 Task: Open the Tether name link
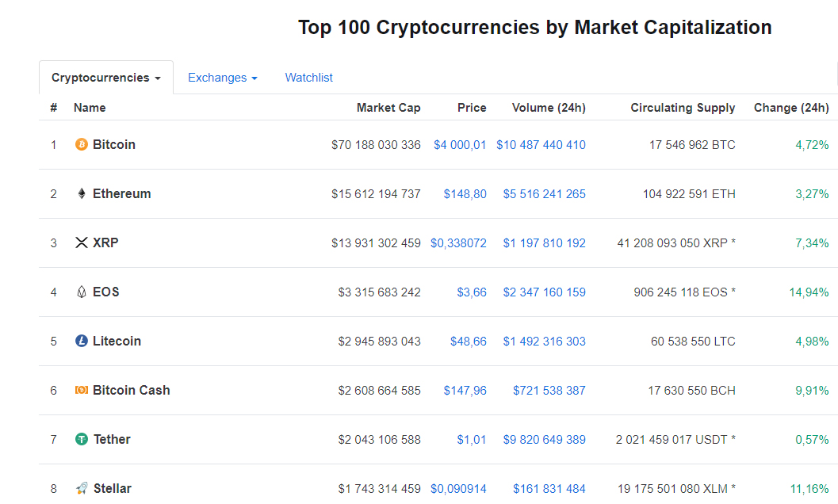coord(113,439)
